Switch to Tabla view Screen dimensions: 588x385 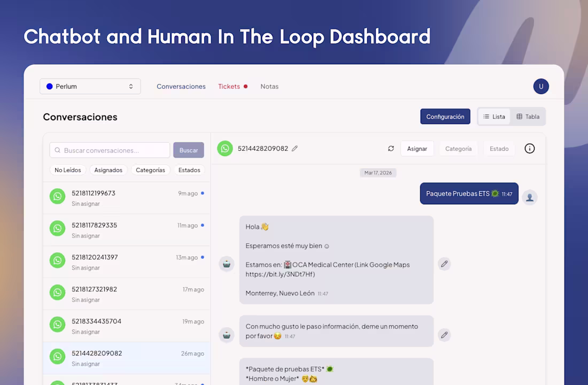pyautogui.click(x=528, y=117)
